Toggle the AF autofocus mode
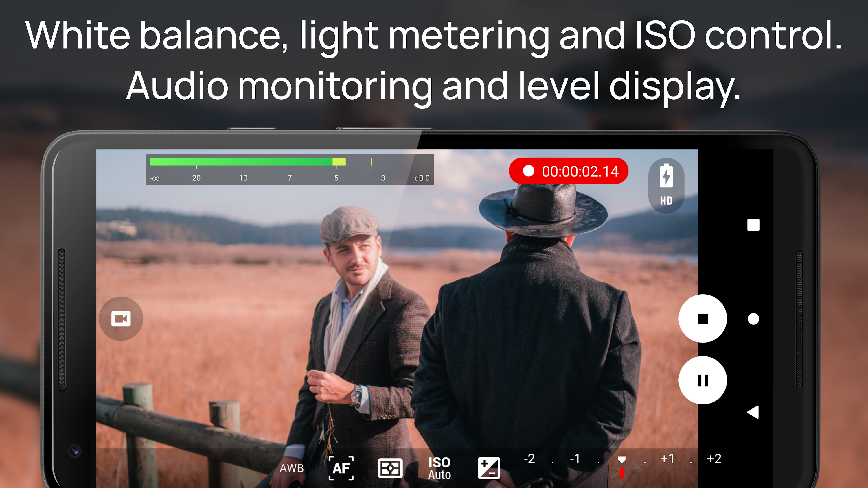Image resolution: width=868 pixels, height=488 pixels. [x=341, y=468]
